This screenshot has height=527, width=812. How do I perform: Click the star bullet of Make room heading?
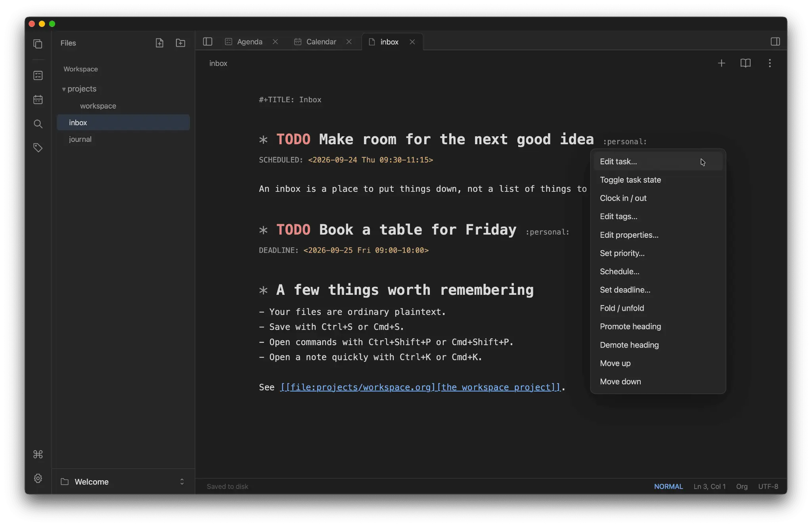[x=263, y=140]
